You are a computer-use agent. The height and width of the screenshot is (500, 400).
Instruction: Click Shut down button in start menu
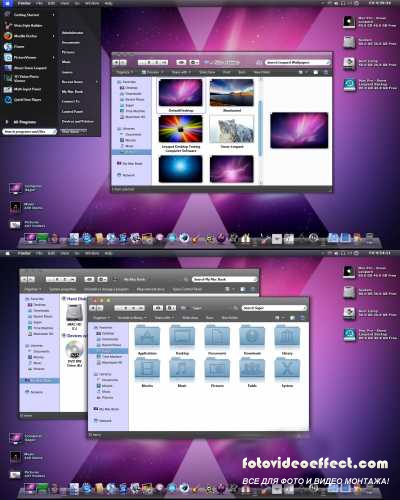click(70, 132)
